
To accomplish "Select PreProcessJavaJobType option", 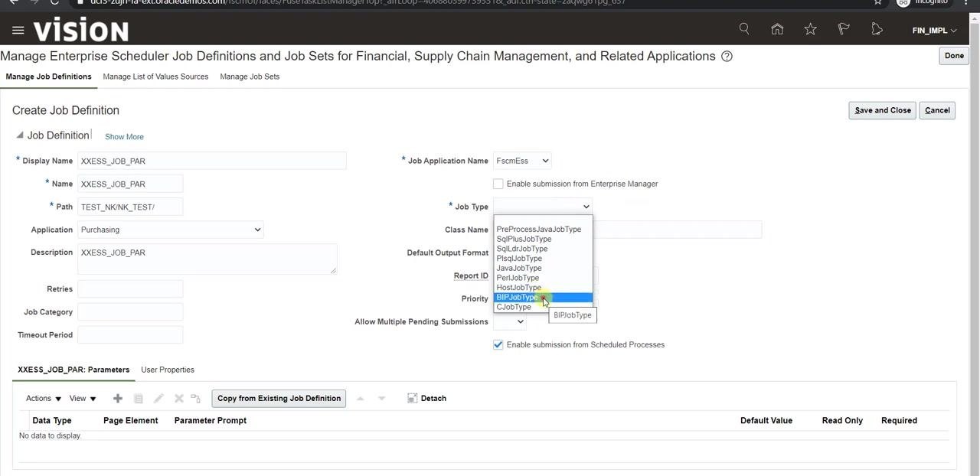I will click(x=543, y=229).
